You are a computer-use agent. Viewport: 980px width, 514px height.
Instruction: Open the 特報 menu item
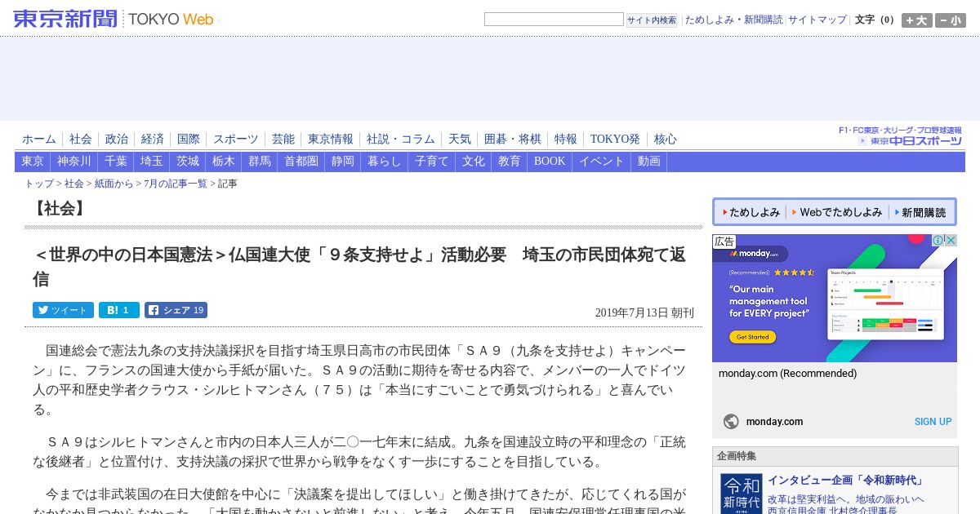pyautogui.click(x=566, y=140)
